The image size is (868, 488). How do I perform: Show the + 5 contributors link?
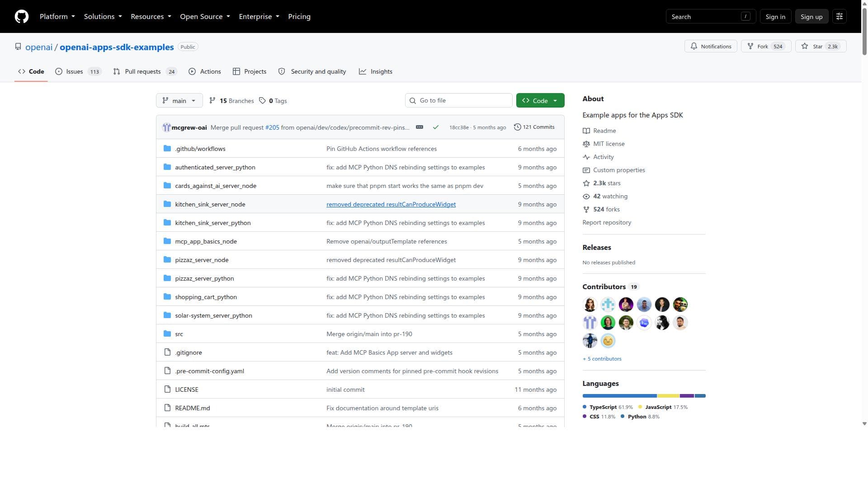click(x=602, y=359)
